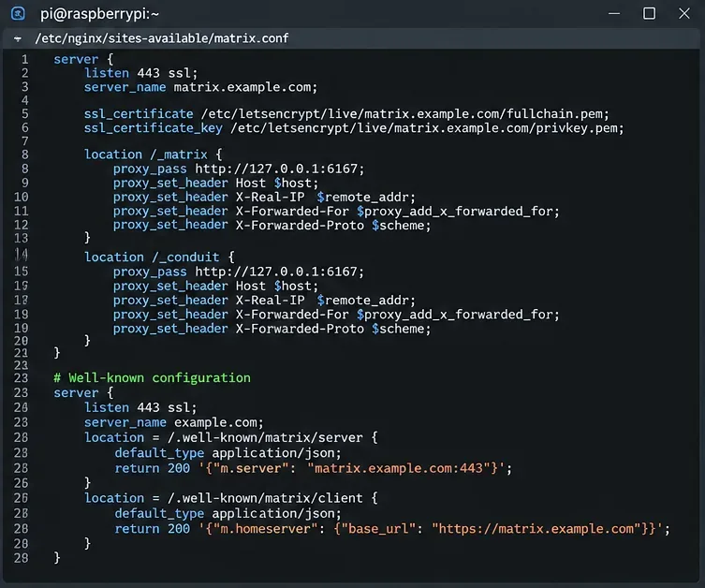Minimize the pi@raspberrypi terminal window
Image resolution: width=705 pixels, height=588 pixels.
[614, 13]
